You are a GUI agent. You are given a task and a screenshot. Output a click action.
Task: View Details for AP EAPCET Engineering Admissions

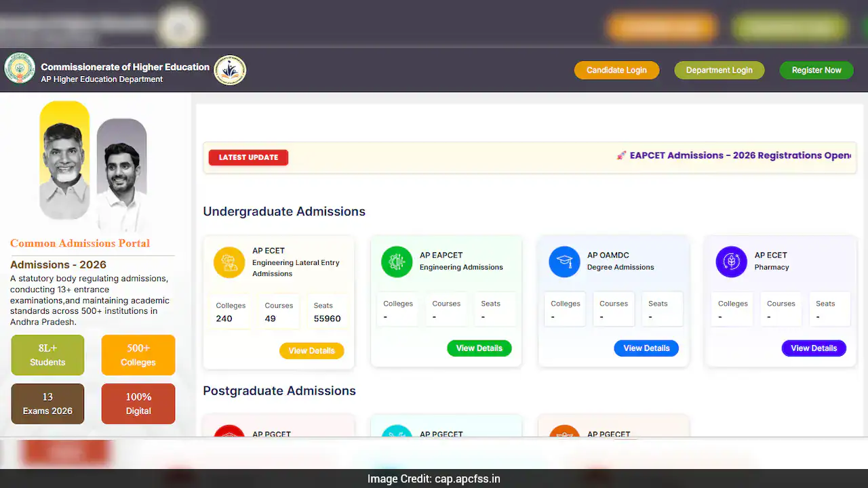(x=479, y=348)
